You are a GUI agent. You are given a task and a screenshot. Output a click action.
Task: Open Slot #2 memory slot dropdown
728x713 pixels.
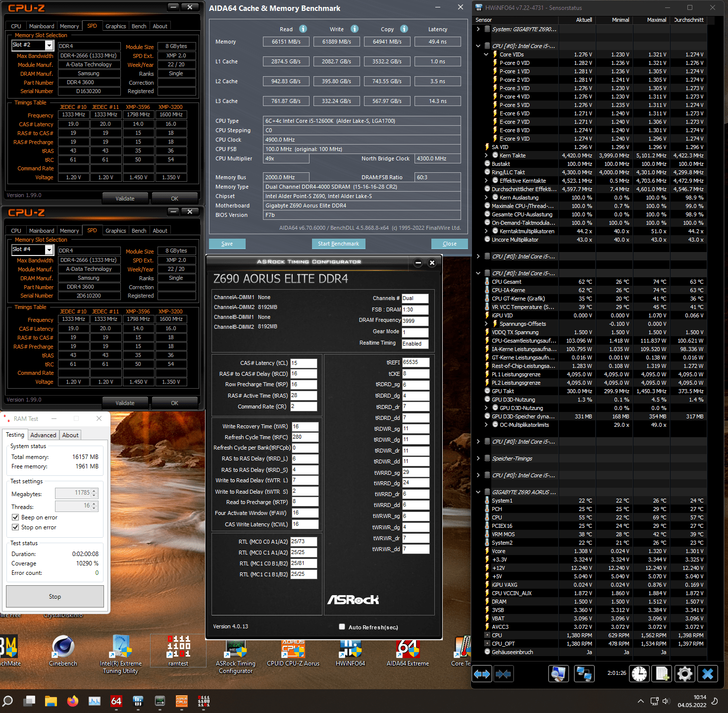(49, 45)
